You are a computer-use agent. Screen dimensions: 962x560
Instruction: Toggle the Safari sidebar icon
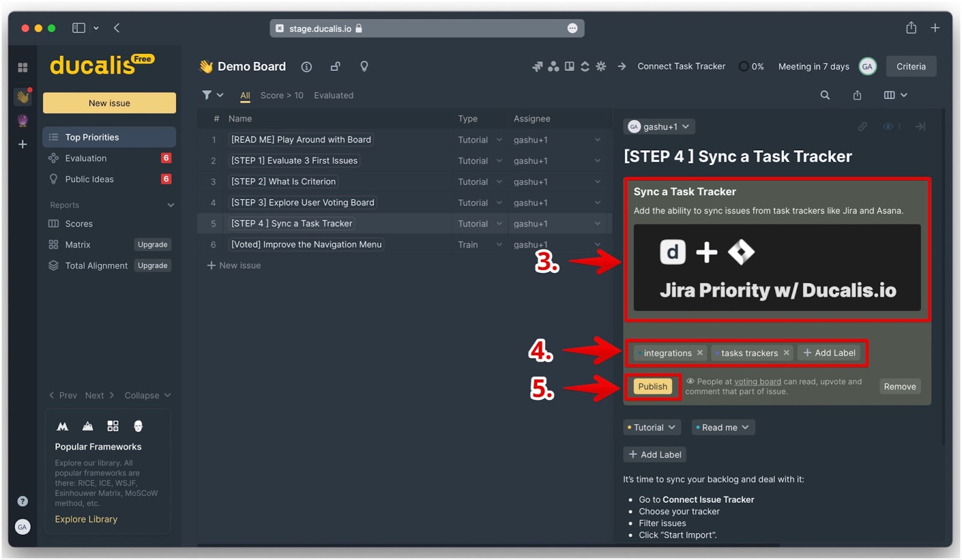[x=79, y=28]
